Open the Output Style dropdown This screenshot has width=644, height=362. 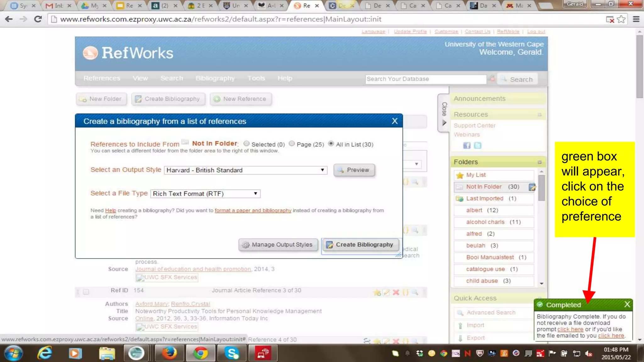246,170
